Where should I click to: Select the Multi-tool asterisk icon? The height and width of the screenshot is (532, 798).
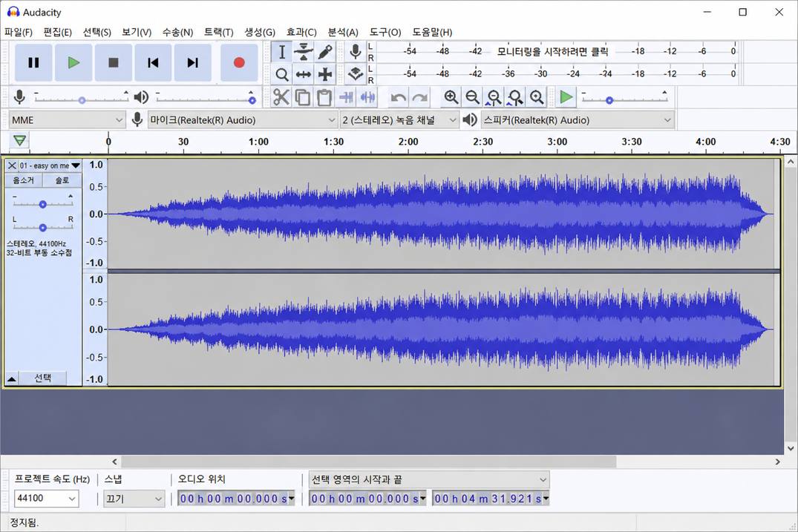coord(324,74)
